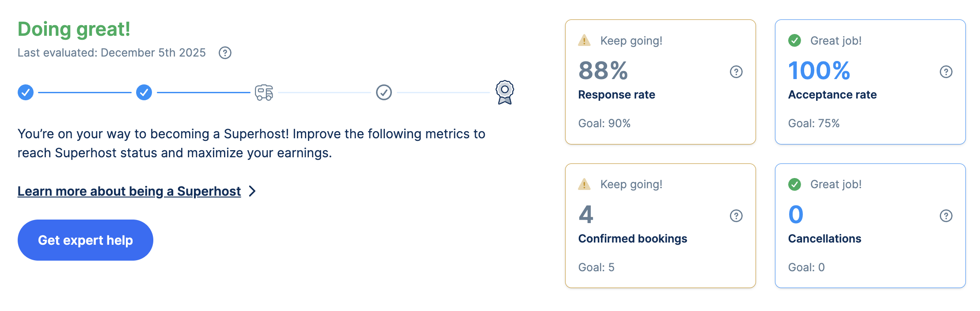Click the Superhost badge ribbon icon
Screen dimensions: 980x311
[x=505, y=92]
